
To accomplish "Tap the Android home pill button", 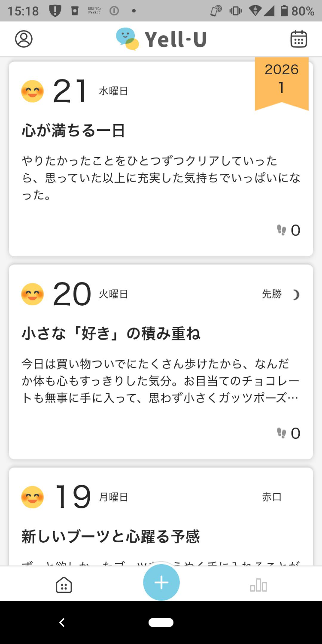I will point(161,623).
